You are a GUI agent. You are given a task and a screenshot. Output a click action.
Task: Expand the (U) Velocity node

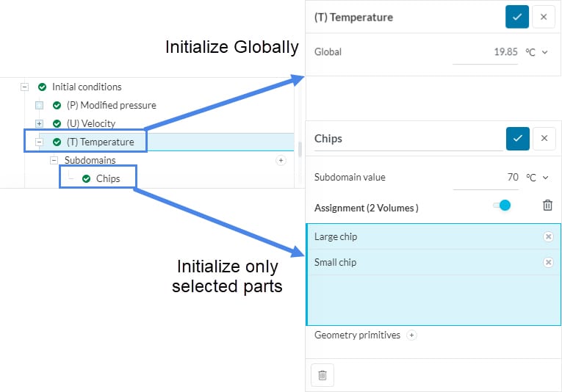(x=39, y=123)
